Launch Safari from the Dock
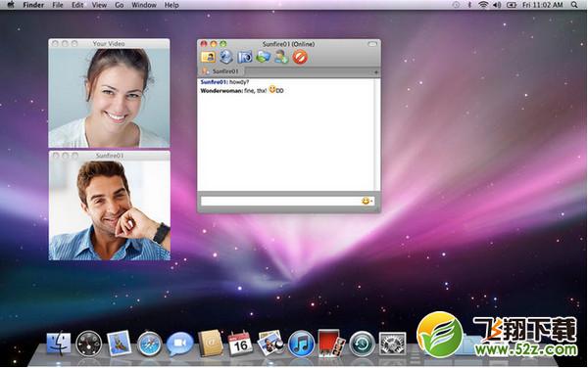Image resolution: width=588 pixels, height=368 pixels. [149, 344]
